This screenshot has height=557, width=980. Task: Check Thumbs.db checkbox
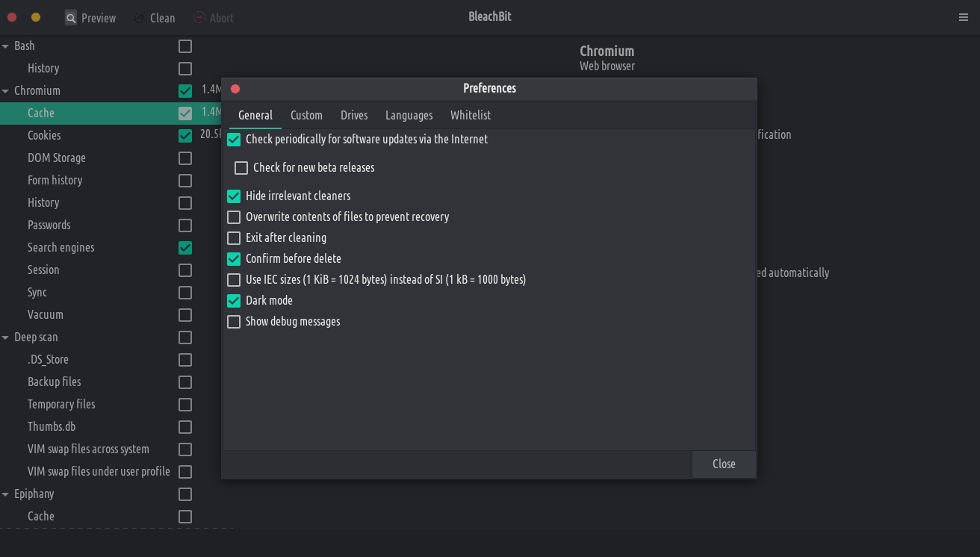click(x=185, y=427)
